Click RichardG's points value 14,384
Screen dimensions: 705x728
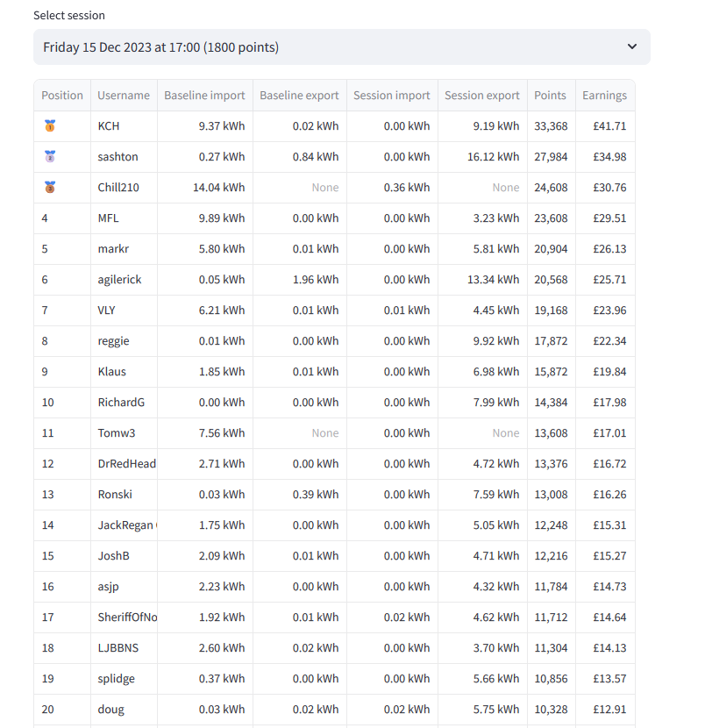click(551, 402)
